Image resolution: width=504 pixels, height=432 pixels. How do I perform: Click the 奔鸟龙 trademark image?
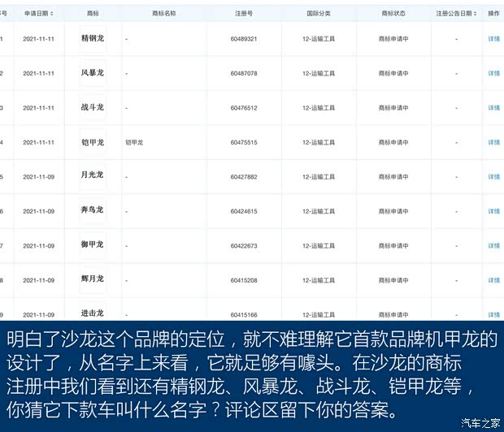coord(93,210)
